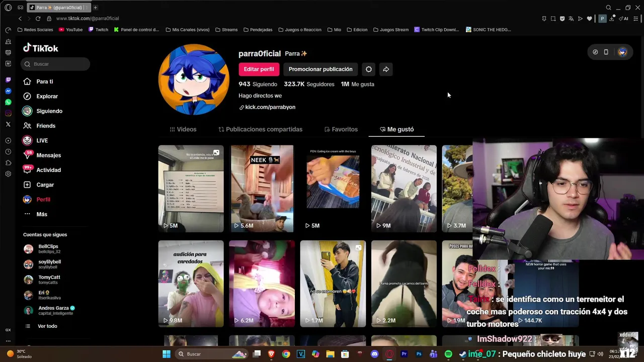Click Editar perfil button
644x362 pixels.
[x=259, y=69]
